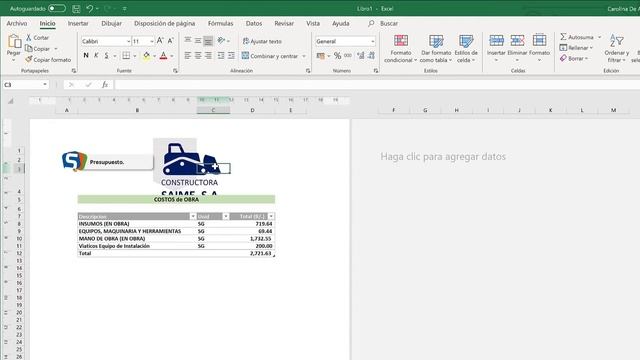Click the borders icon

(126, 56)
